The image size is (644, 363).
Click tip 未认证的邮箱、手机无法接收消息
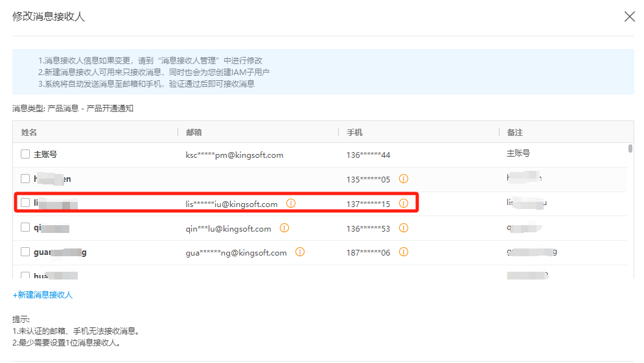click(x=76, y=331)
